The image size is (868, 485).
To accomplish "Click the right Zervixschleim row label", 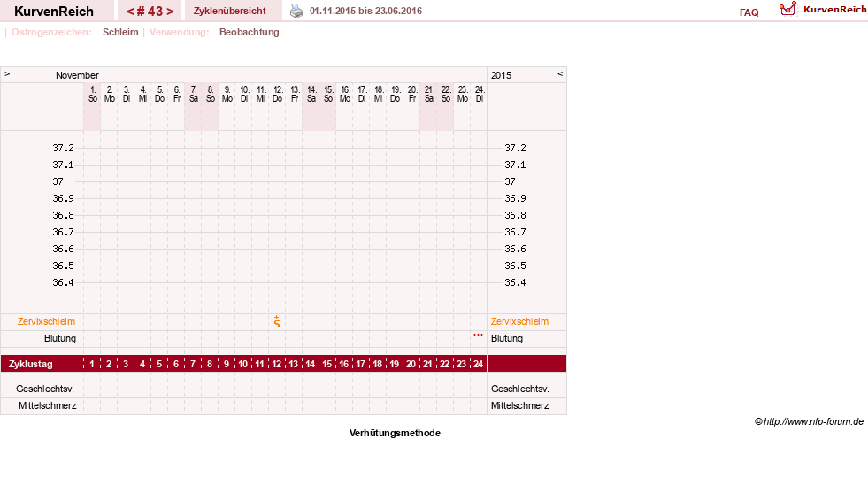I will [x=519, y=321].
